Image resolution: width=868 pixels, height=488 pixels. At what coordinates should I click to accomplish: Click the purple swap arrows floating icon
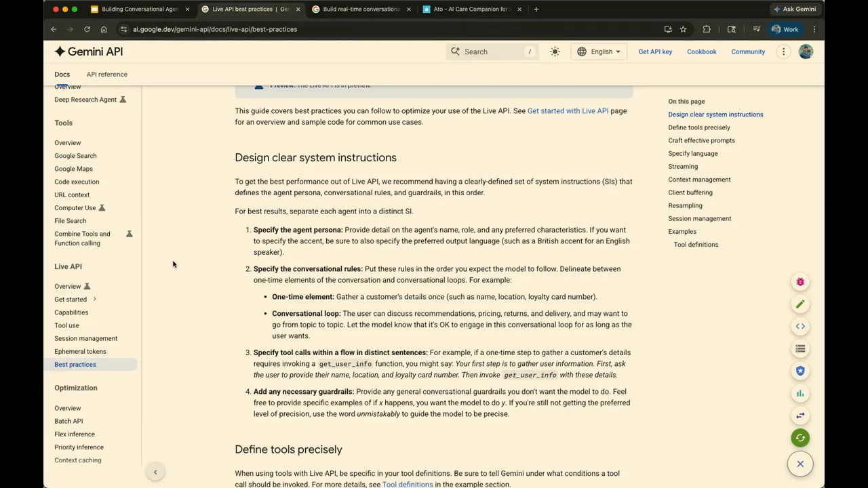coord(800,415)
